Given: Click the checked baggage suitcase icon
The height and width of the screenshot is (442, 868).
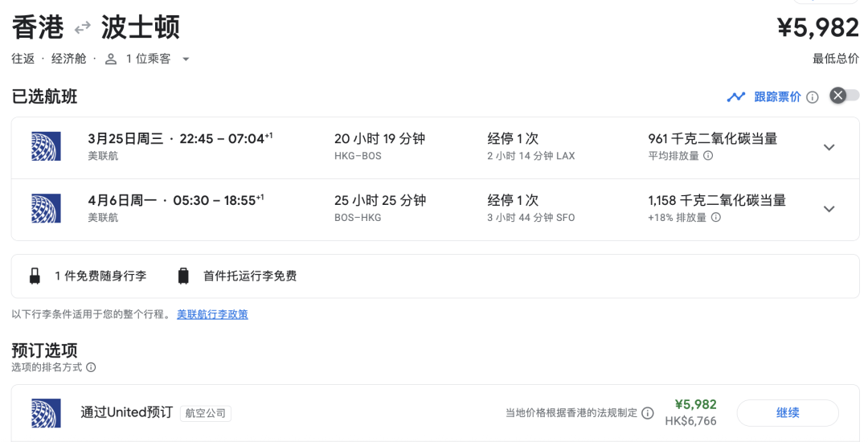Looking at the screenshot, I should 183,276.
